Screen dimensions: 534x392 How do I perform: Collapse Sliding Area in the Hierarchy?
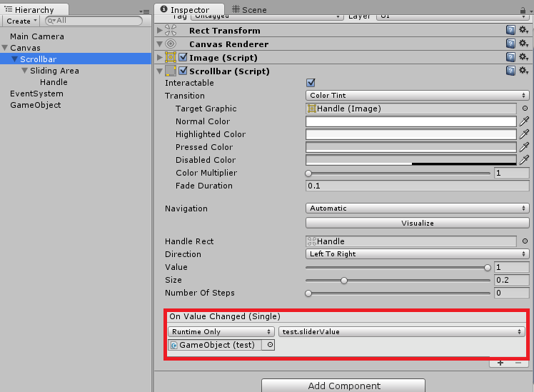pyautogui.click(x=24, y=71)
